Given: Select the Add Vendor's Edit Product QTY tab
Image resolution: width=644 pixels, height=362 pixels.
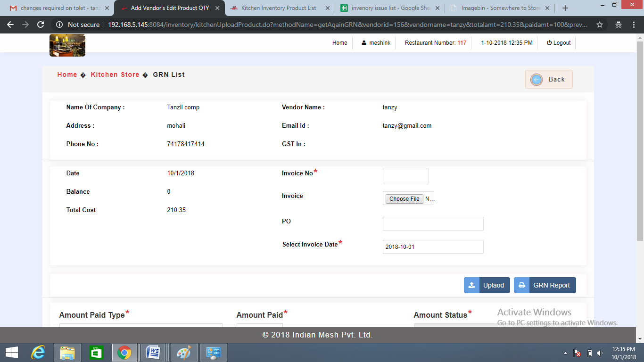Looking at the screenshot, I should click(x=169, y=8).
